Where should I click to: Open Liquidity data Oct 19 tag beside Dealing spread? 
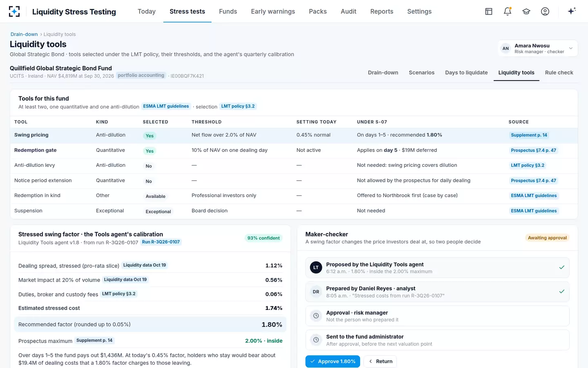click(145, 265)
